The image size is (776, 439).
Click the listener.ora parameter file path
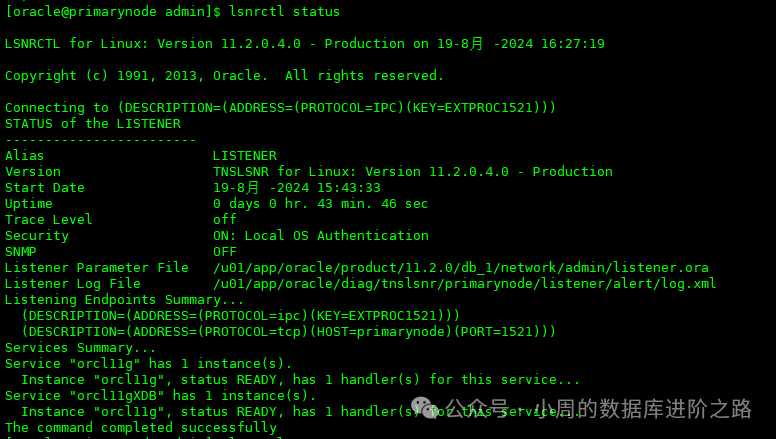click(460, 268)
